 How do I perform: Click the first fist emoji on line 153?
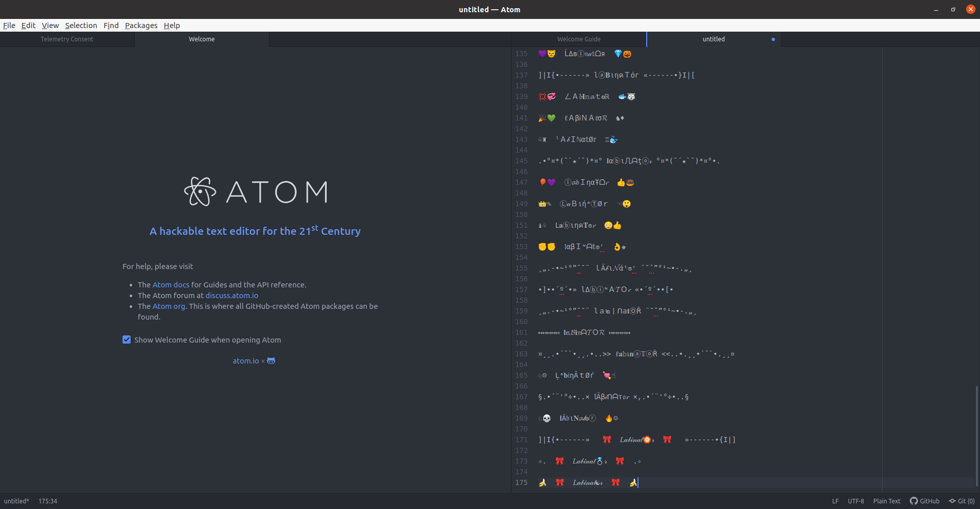(x=543, y=247)
